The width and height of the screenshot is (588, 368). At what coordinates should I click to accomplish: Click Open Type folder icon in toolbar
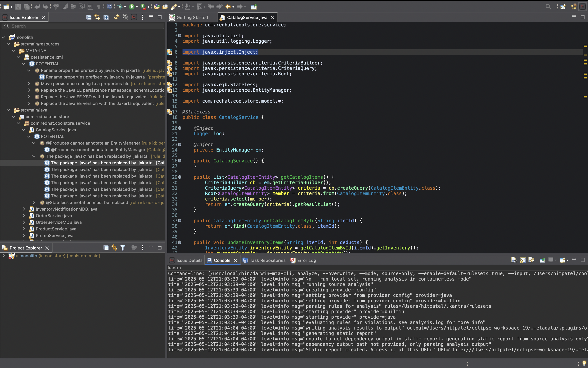coord(157,7)
